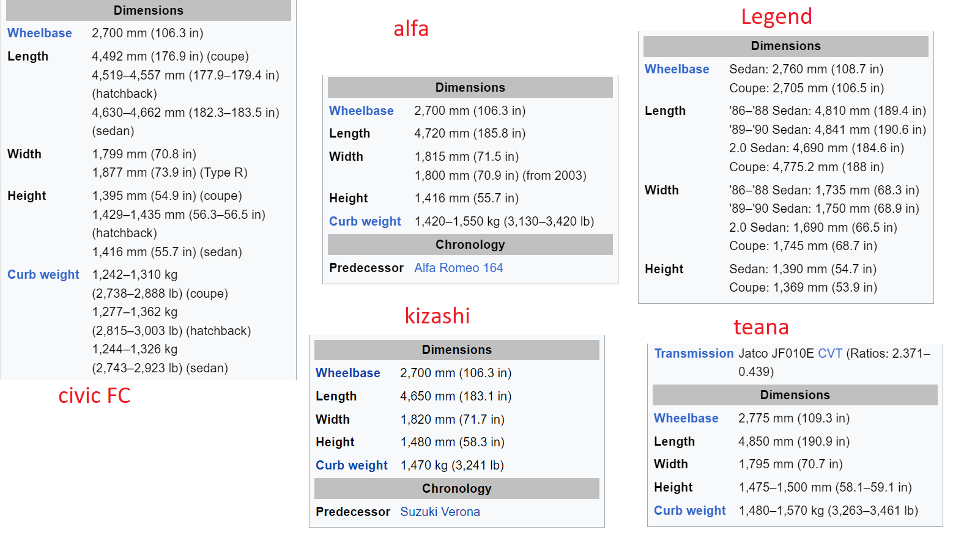Select the Predecessor label in Kizashi table
The width and height of the screenshot is (953, 560).
353,512
